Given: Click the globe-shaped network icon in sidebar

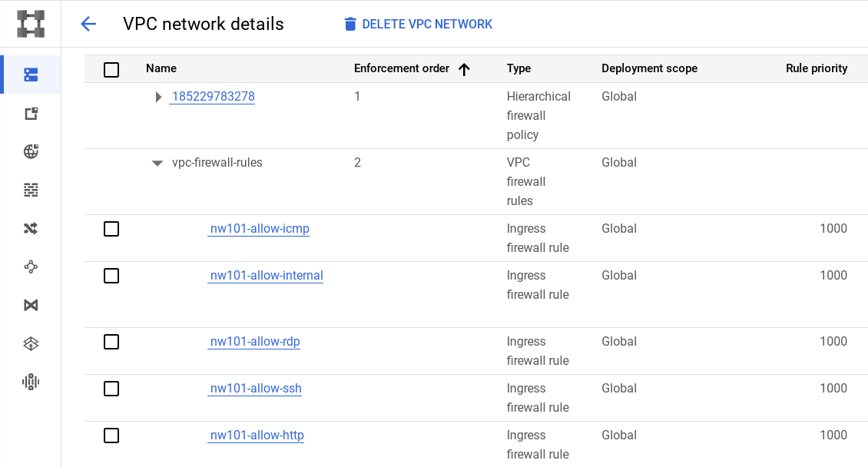Looking at the screenshot, I should click(30, 151).
